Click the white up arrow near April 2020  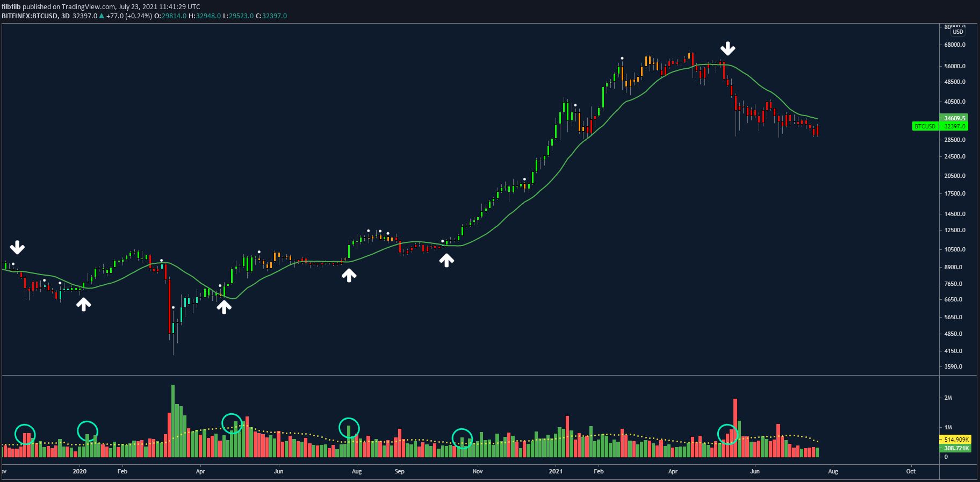coord(224,307)
